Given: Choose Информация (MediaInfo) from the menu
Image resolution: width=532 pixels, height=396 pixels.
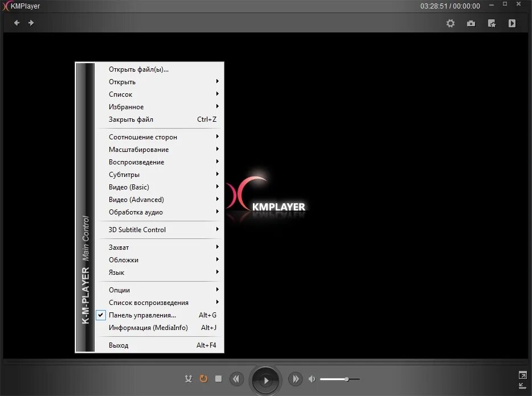Looking at the screenshot, I should coord(148,327).
